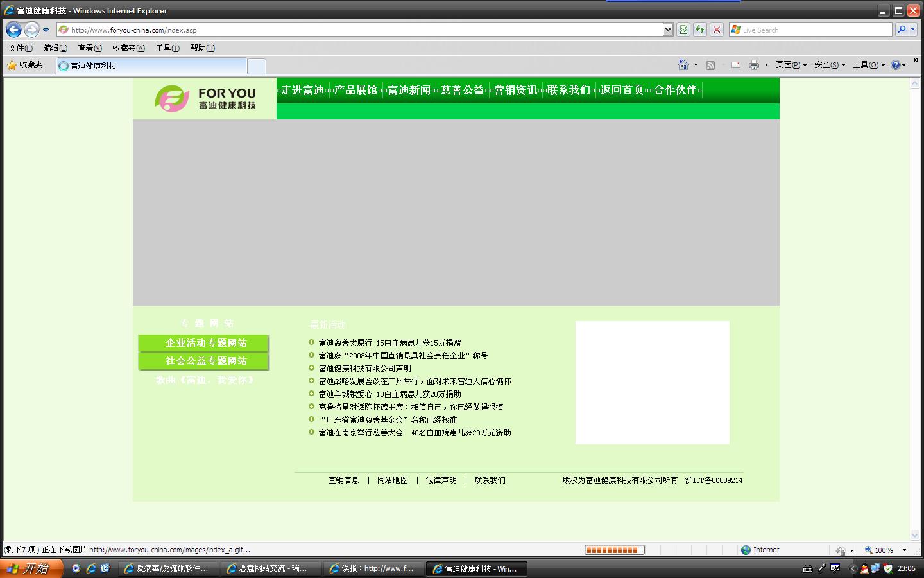The height and width of the screenshot is (578, 924).
Task: Open the 编辑(E) menu
Action: 55,48
